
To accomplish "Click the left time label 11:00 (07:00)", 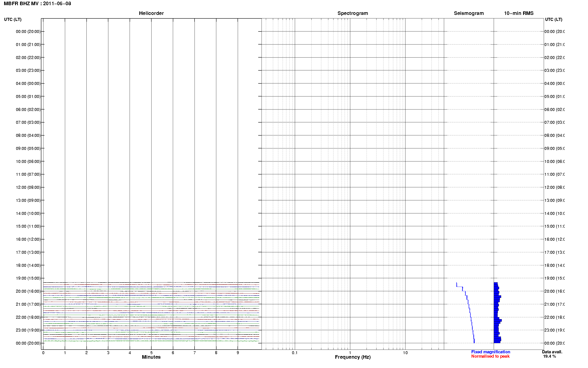I will click(x=28, y=174).
